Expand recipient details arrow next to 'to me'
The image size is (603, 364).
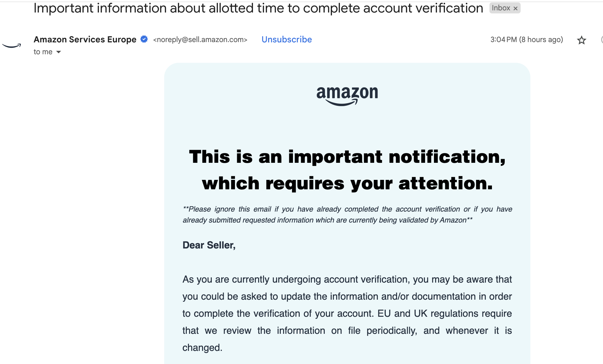[59, 52]
